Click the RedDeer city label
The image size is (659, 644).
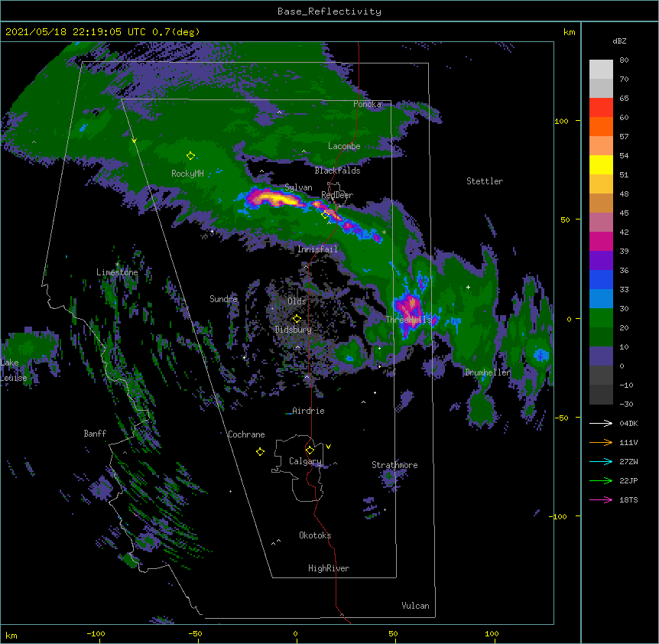337,195
